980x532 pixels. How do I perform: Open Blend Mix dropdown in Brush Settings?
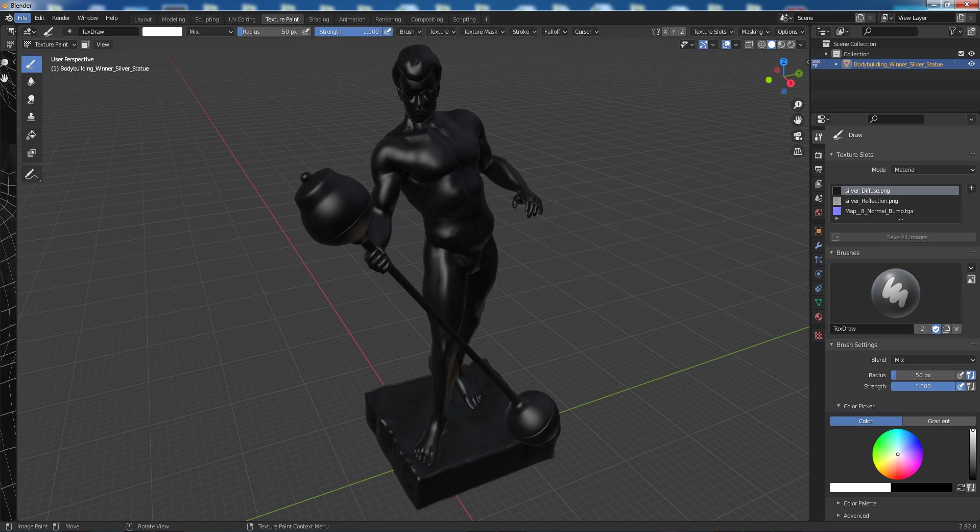pyautogui.click(x=934, y=360)
